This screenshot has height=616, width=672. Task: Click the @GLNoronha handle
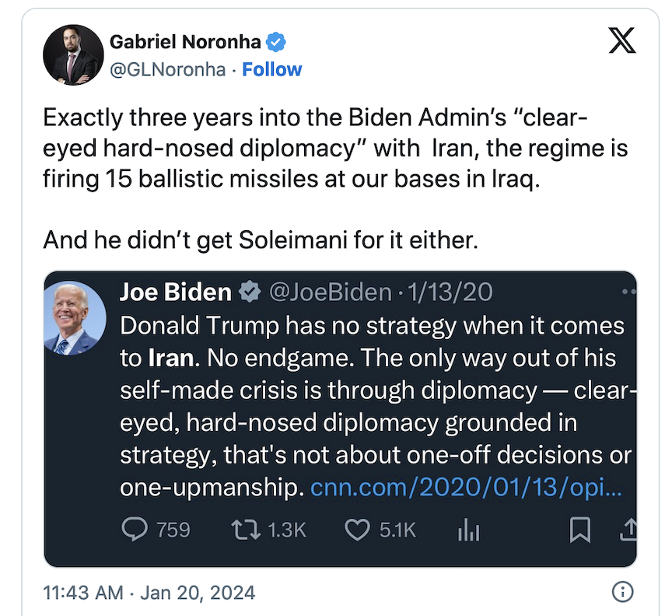[168, 69]
